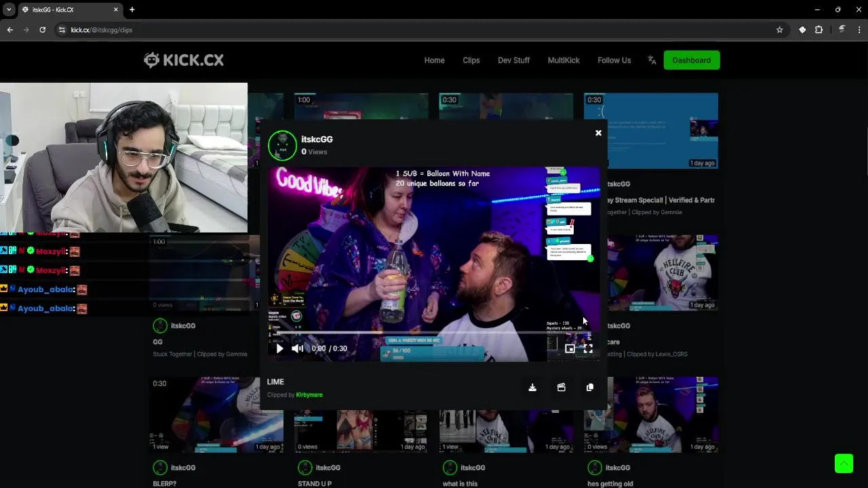Click itskcGG avatar above 'what is this'
This screenshot has height=488, width=868.
450,468
